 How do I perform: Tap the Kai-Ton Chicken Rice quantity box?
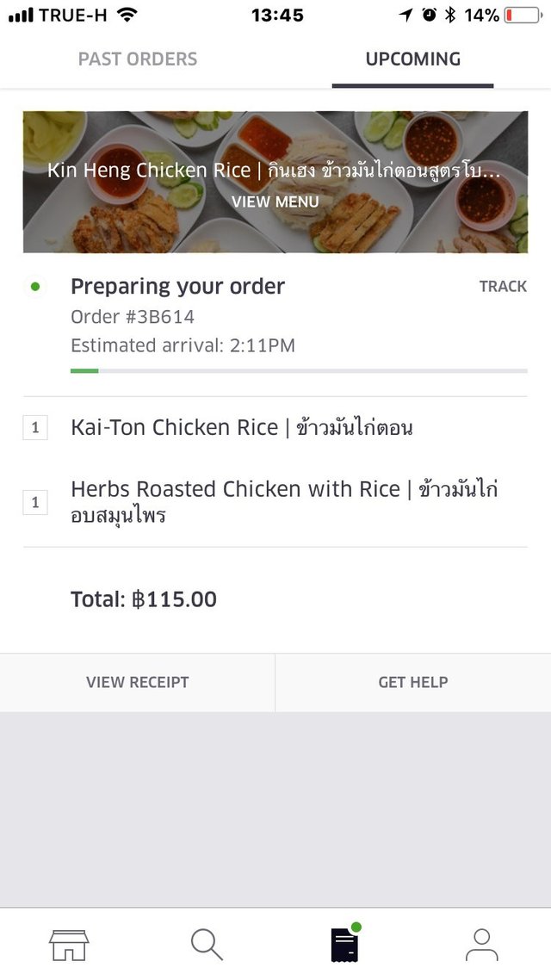coord(35,428)
